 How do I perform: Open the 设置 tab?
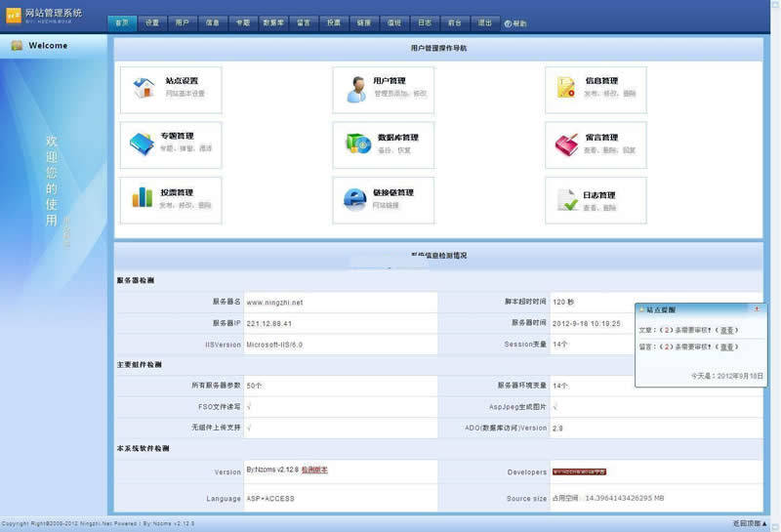pyautogui.click(x=152, y=22)
